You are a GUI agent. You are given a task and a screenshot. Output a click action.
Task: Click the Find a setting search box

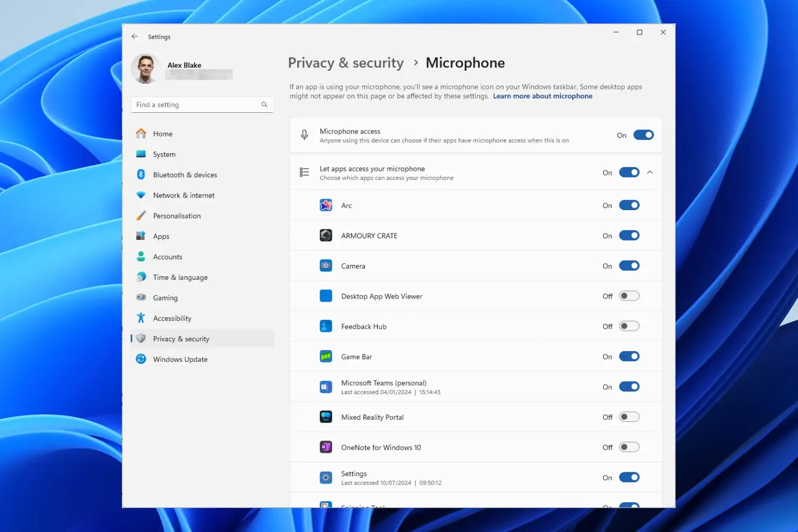pos(197,105)
